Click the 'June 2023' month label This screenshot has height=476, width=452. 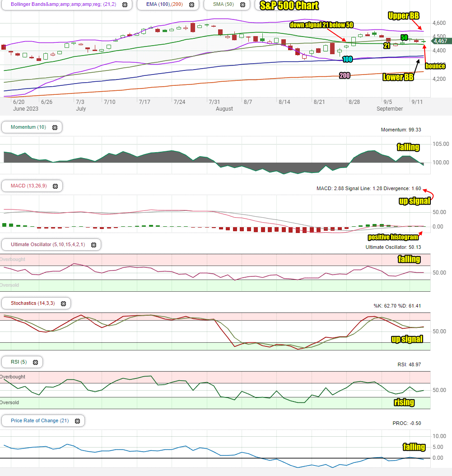tap(26, 109)
